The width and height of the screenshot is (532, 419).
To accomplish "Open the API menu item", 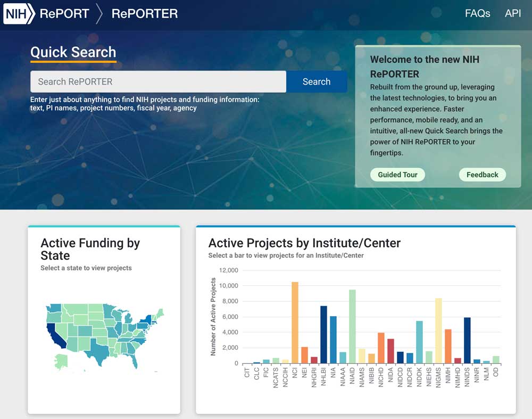I will (x=513, y=14).
